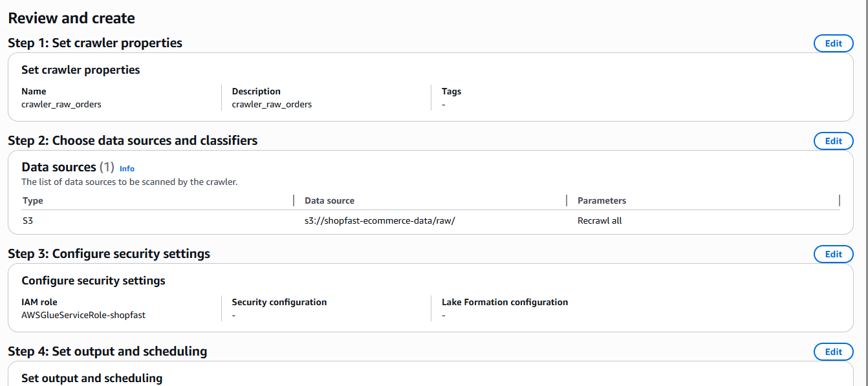Image resolution: width=868 pixels, height=386 pixels.
Task: Click the crawler_raw_orders value under Description
Action: 272,104
